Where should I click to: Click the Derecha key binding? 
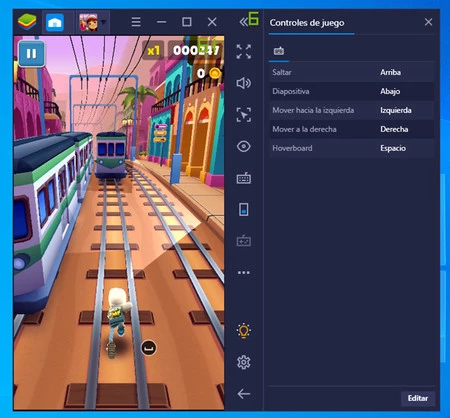[x=394, y=129]
